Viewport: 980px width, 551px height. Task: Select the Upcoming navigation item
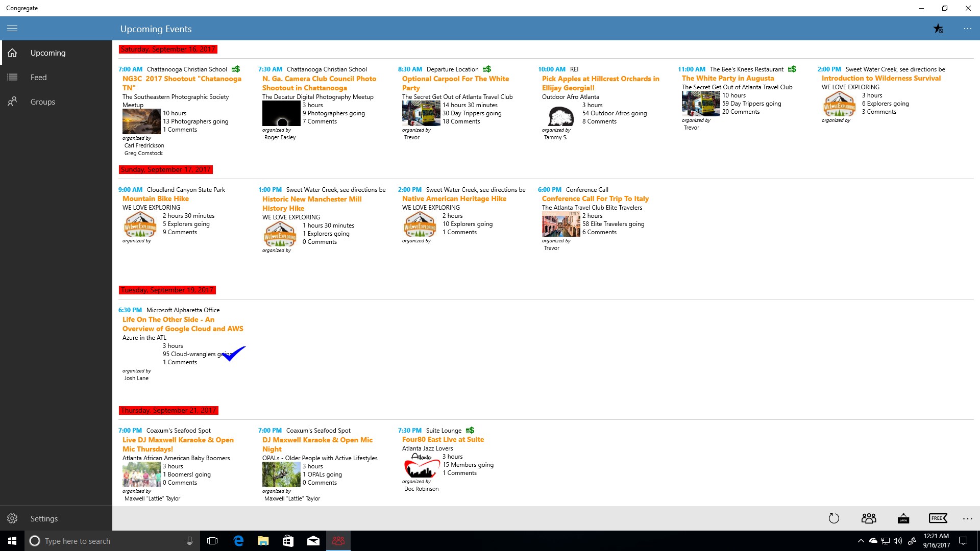pos(47,53)
